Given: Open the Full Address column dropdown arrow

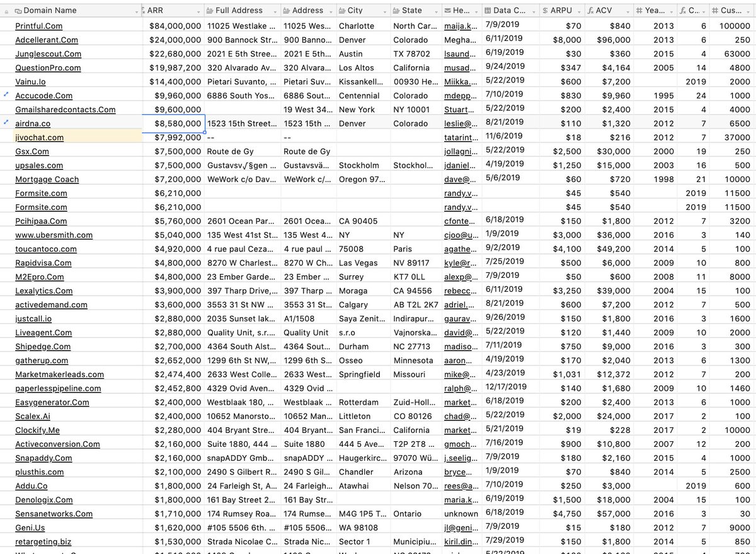Looking at the screenshot, I should (277, 11).
